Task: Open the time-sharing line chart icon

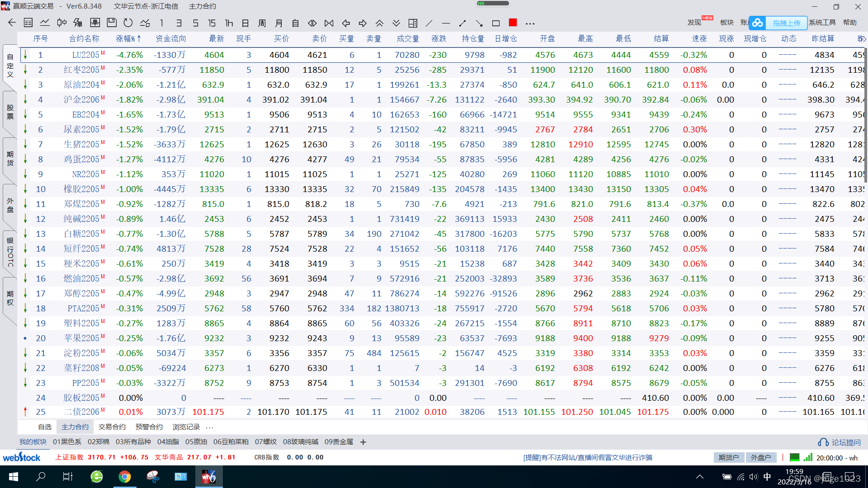Action: [x=45, y=23]
